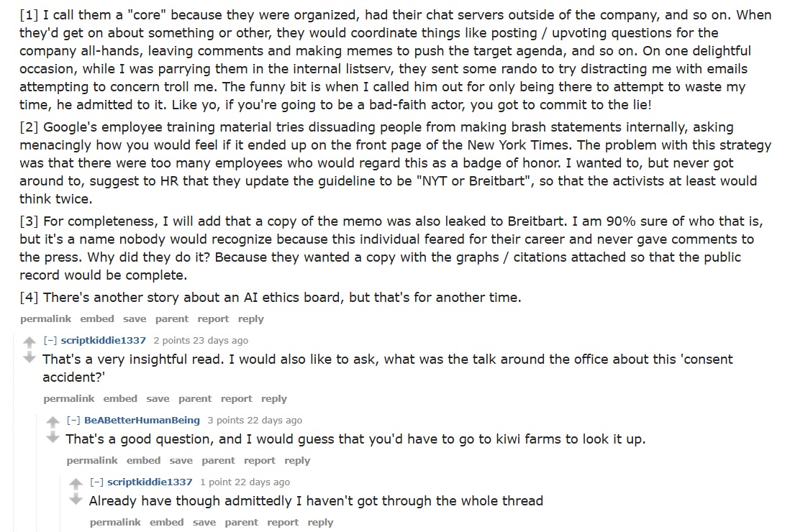Collapse scriptkiddie1337's 1-point reply
Screen dimensions: 790x532
(x=96, y=482)
